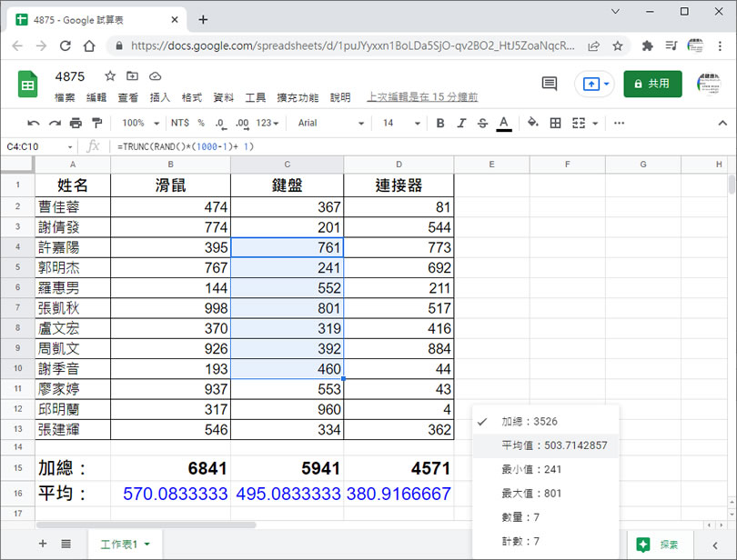Open the comment history icon

(x=550, y=84)
